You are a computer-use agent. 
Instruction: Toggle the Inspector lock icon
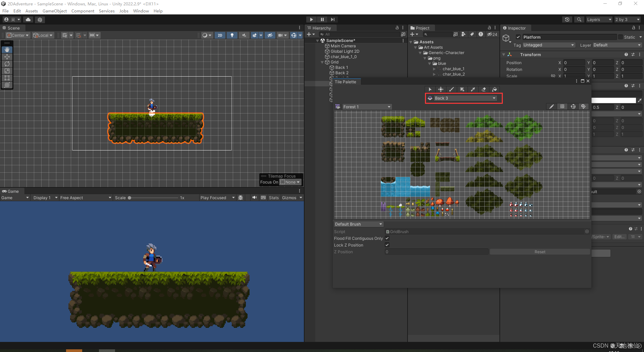pyautogui.click(x=633, y=28)
